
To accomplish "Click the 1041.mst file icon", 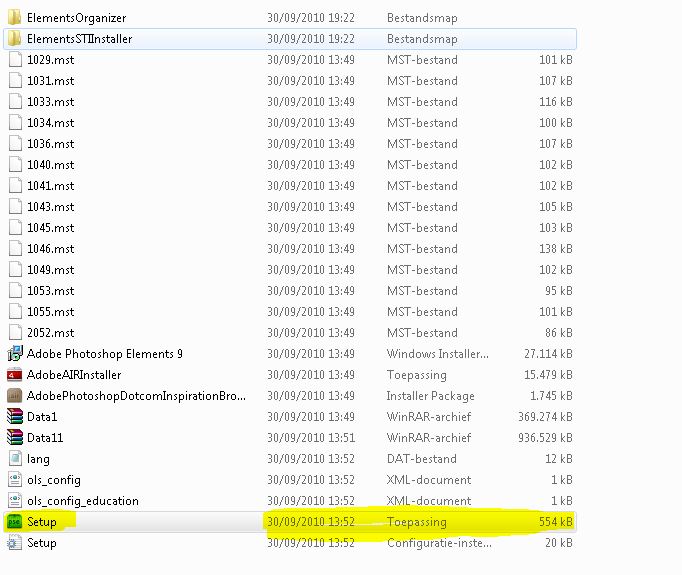I will (x=15, y=186).
